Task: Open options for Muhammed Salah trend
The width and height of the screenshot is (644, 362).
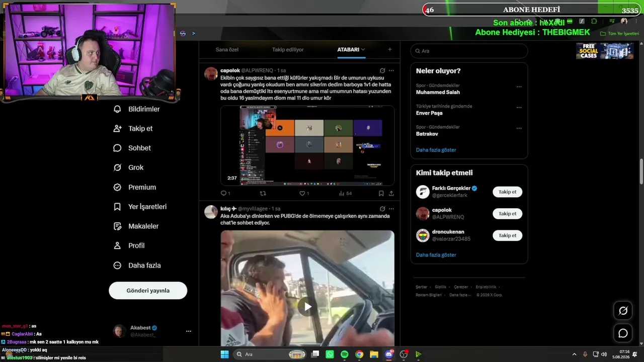Action: tap(519, 87)
